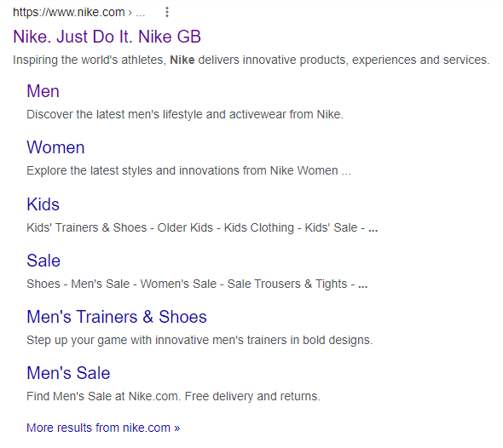Click the bold 'Nike' word in the description
This screenshot has height=448, width=503.
(182, 60)
